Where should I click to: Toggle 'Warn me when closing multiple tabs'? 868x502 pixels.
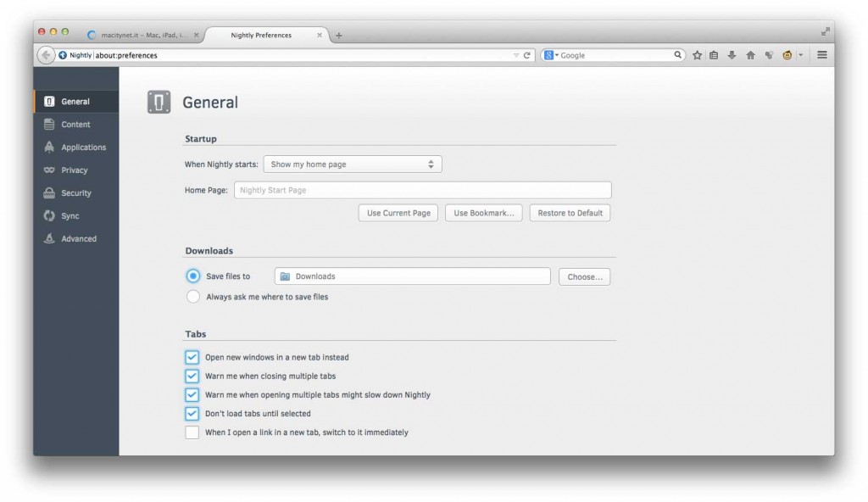192,376
